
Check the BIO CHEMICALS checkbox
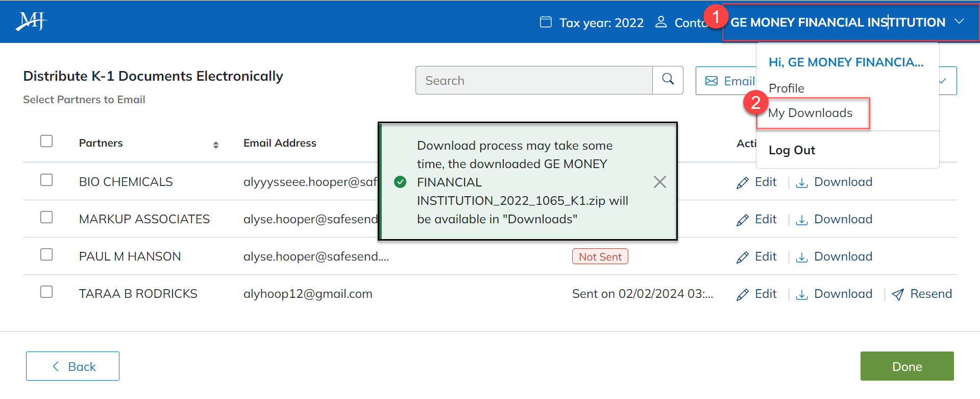coord(46,180)
